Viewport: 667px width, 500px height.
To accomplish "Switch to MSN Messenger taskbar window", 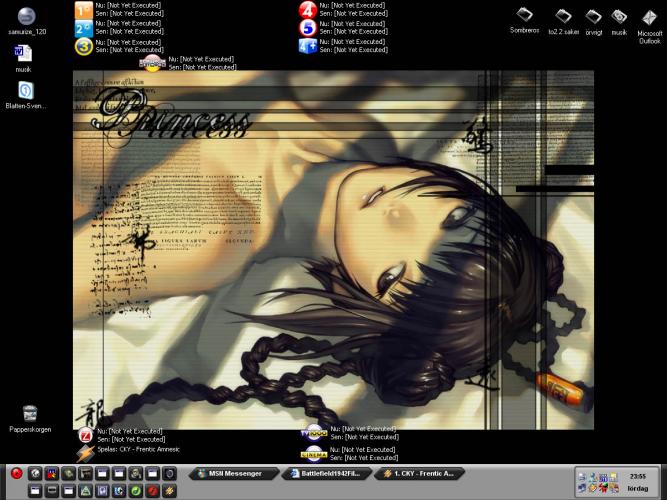I will (235, 473).
